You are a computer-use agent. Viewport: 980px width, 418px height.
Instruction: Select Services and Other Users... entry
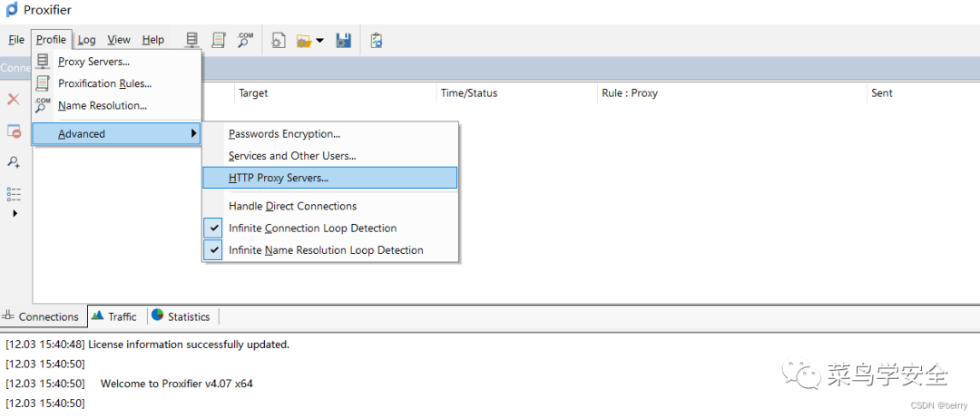pyautogui.click(x=330, y=156)
